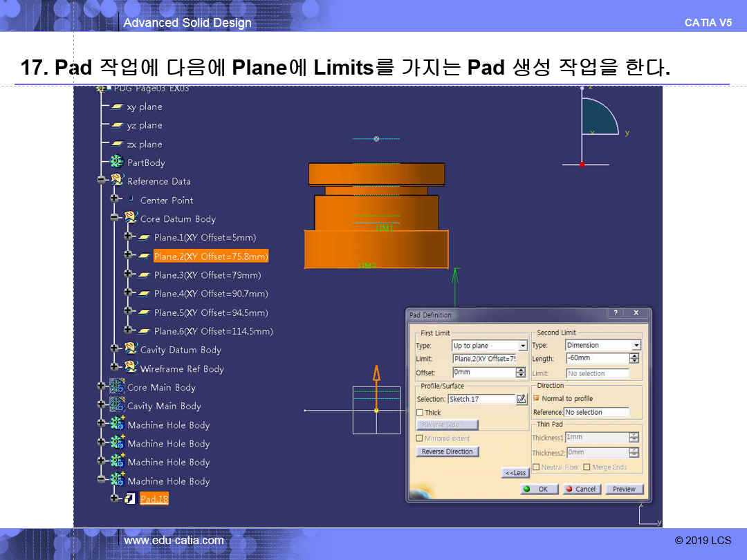Open the First Limit Type dropdown
This screenshot has width=747, height=560.
pyautogui.click(x=522, y=346)
